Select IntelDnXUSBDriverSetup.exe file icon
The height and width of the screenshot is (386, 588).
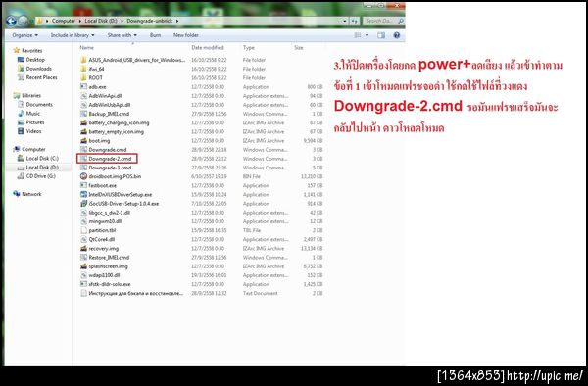(x=83, y=195)
